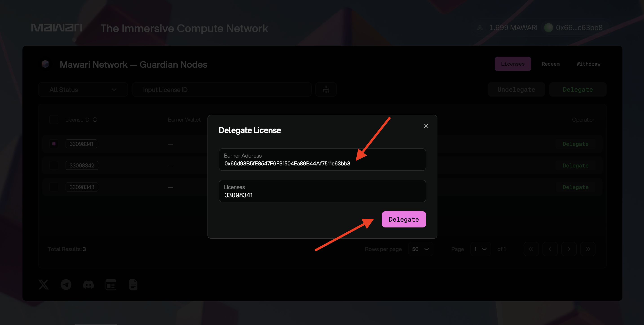Click the pink Delegate button in dialog

(x=404, y=219)
